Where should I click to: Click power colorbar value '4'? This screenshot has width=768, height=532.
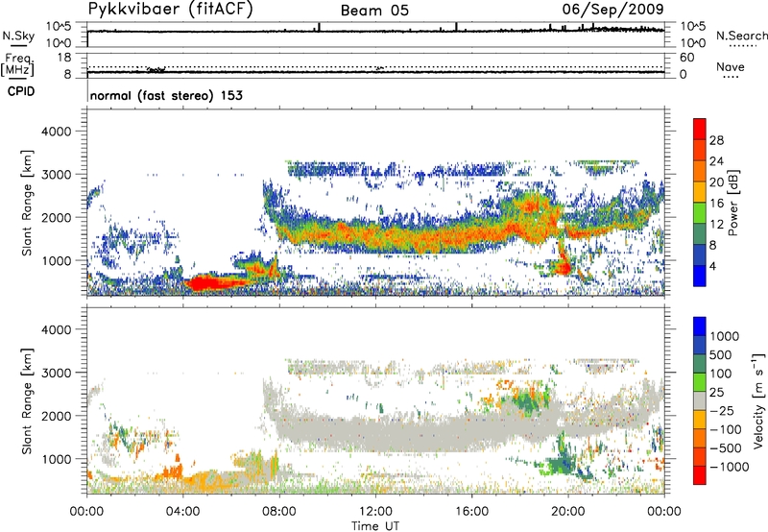(x=712, y=266)
